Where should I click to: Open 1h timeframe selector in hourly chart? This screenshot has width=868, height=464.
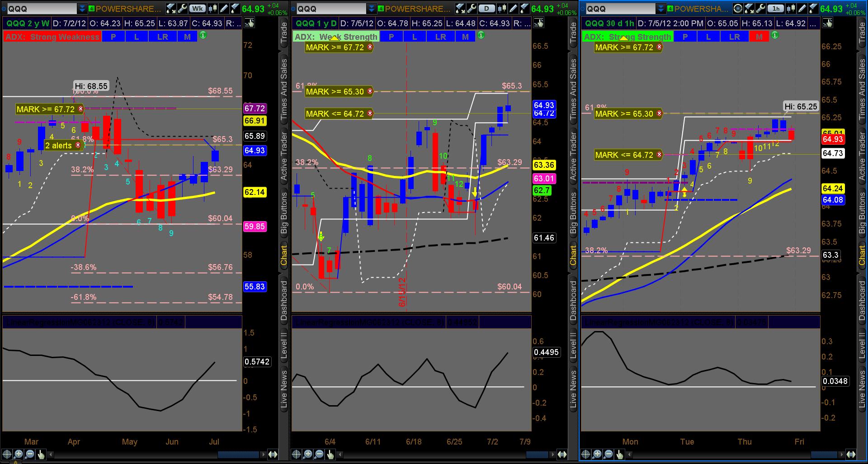click(x=775, y=8)
